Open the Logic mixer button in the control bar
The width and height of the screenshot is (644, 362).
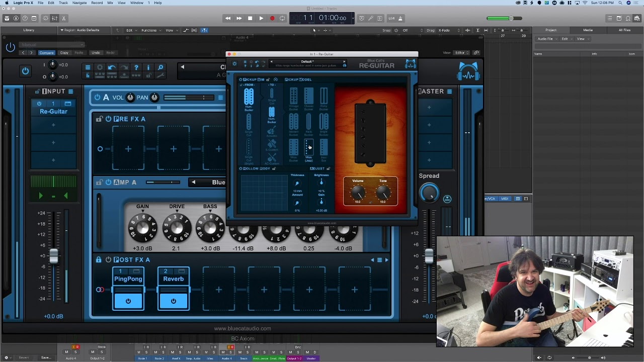54,18
